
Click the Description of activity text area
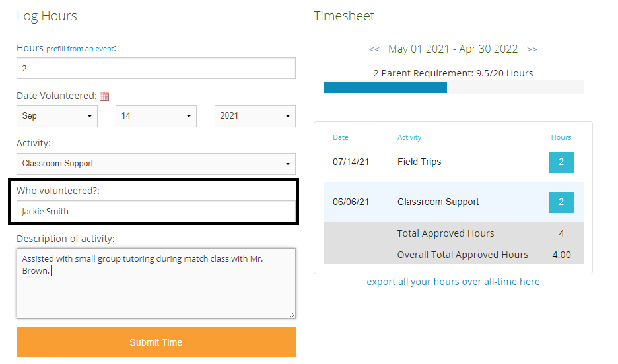[x=156, y=283]
